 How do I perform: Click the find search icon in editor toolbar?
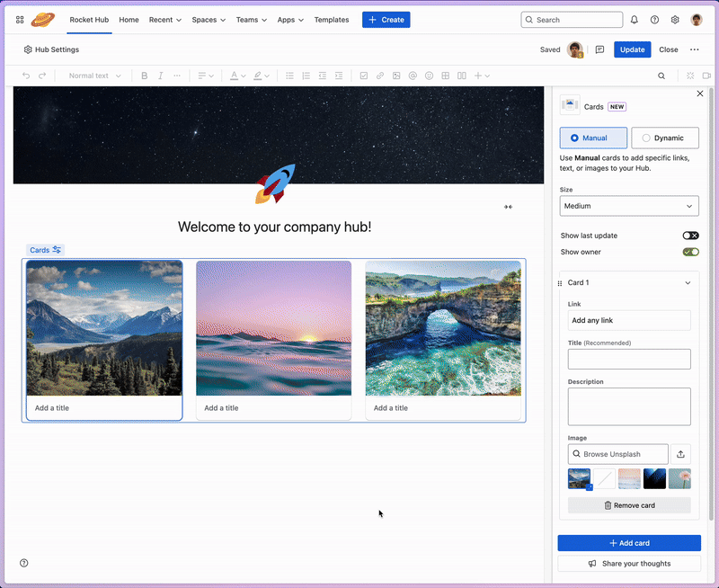pos(661,76)
